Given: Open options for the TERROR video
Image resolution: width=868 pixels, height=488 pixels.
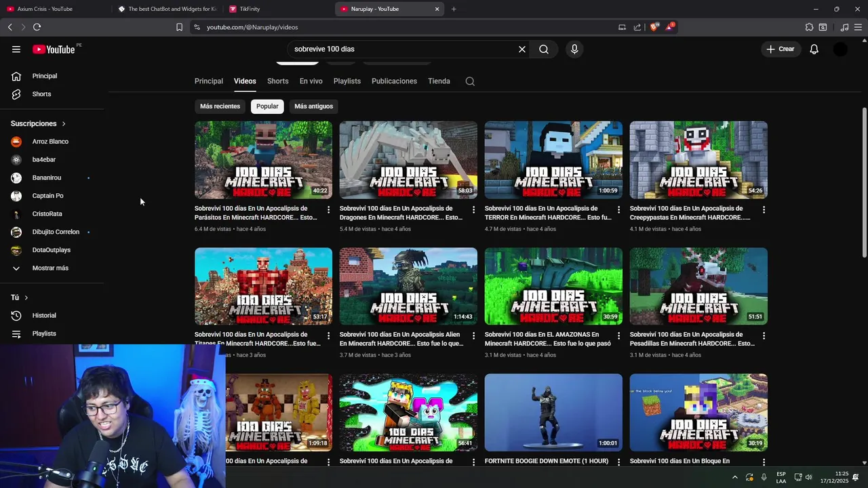Looking at the screenshot, I should click(x=618, y=209).
